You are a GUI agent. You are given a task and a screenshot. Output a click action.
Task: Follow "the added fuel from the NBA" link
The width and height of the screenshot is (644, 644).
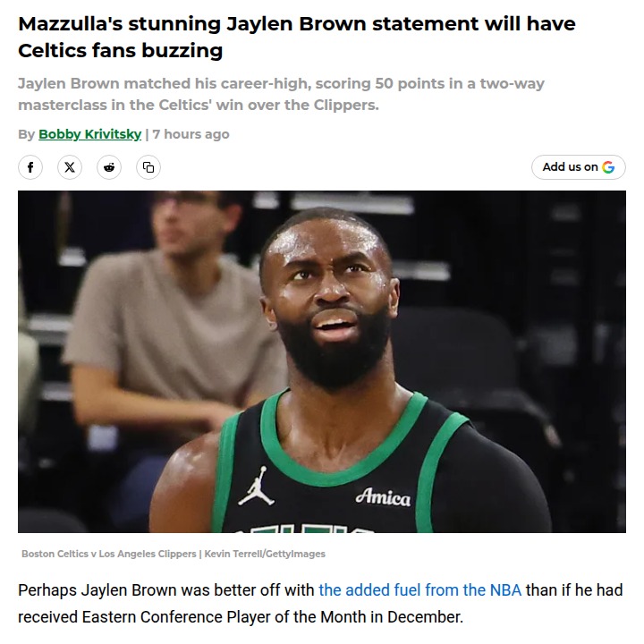pos(420,590)
